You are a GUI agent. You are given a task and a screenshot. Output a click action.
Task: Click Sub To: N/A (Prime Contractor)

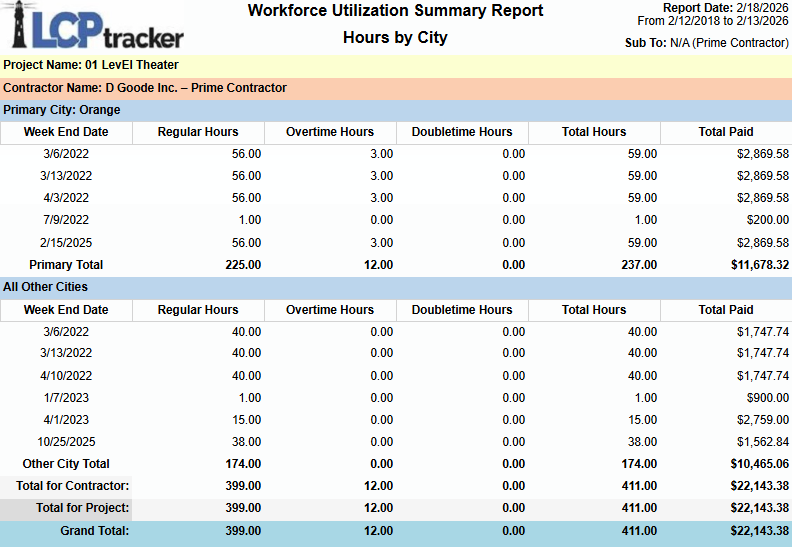tap(707, 43)
